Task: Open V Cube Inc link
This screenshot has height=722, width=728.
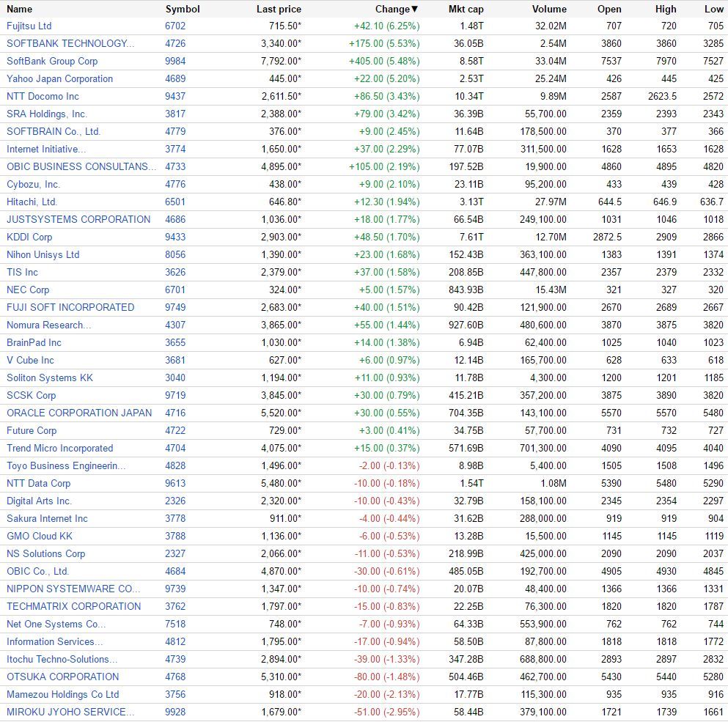Action: 30,361
